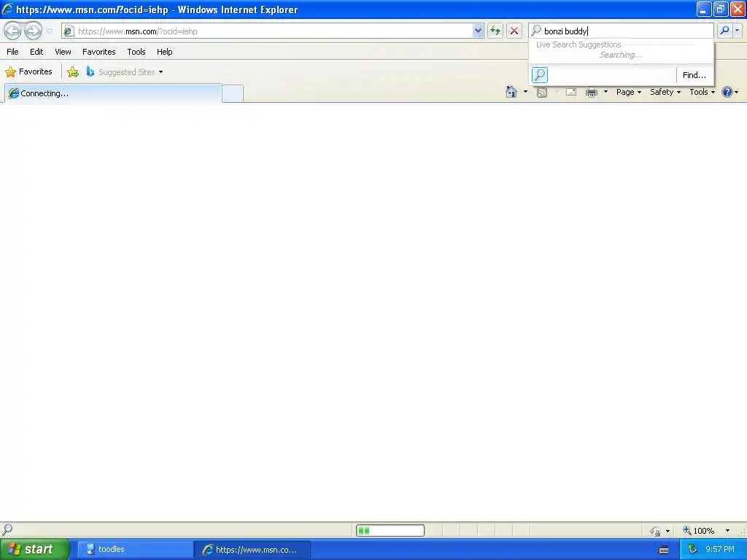
Task: Go back with the Back arrow button
Action: click(x=13, y=31)
